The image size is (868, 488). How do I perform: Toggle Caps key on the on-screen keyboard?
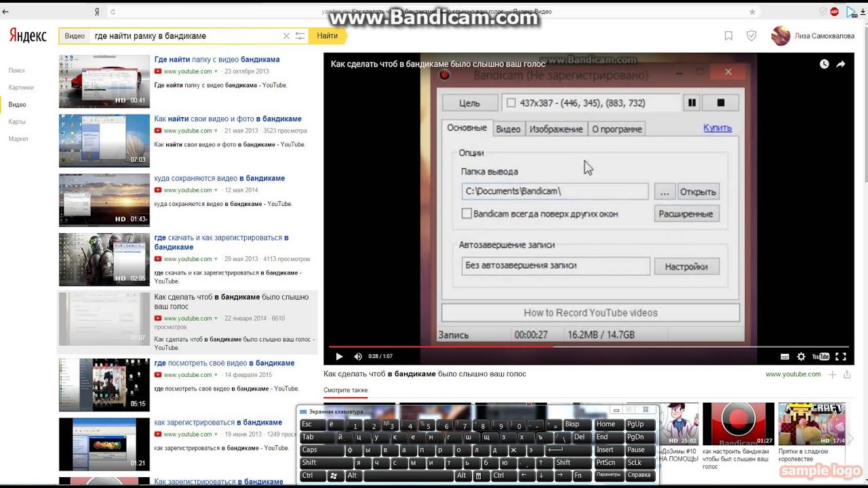(322, 450)
